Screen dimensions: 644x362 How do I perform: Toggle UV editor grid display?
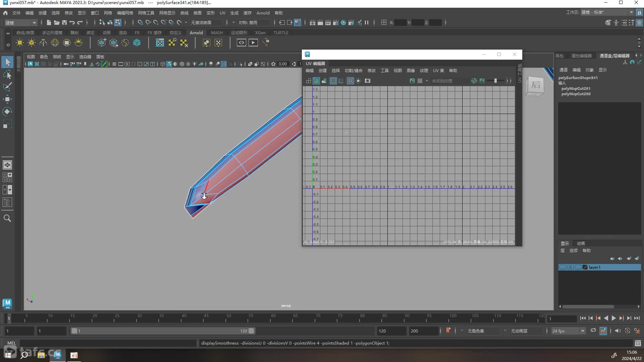(x=350, y=81)
